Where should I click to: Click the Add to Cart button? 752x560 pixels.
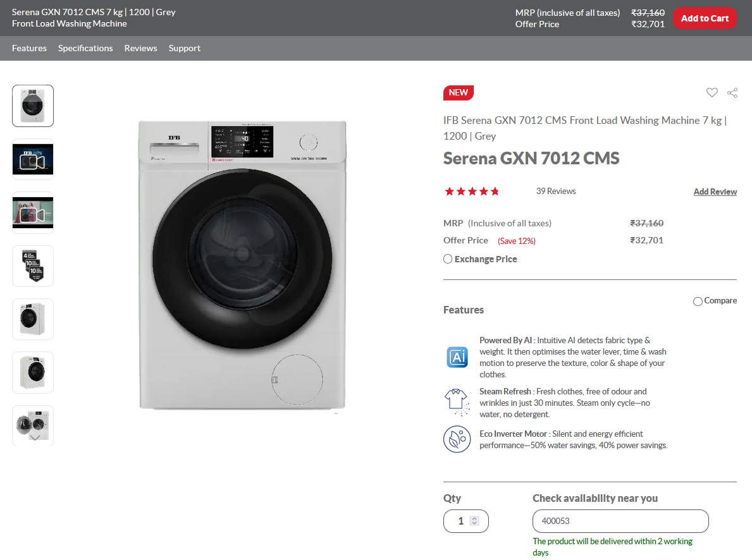[x=705, y=18]
